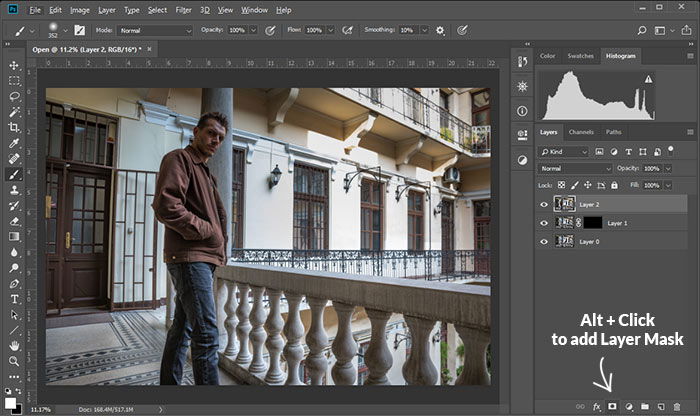Select the Lasso tool
This screenshot has width=700, height=416.
coord(14,96)
